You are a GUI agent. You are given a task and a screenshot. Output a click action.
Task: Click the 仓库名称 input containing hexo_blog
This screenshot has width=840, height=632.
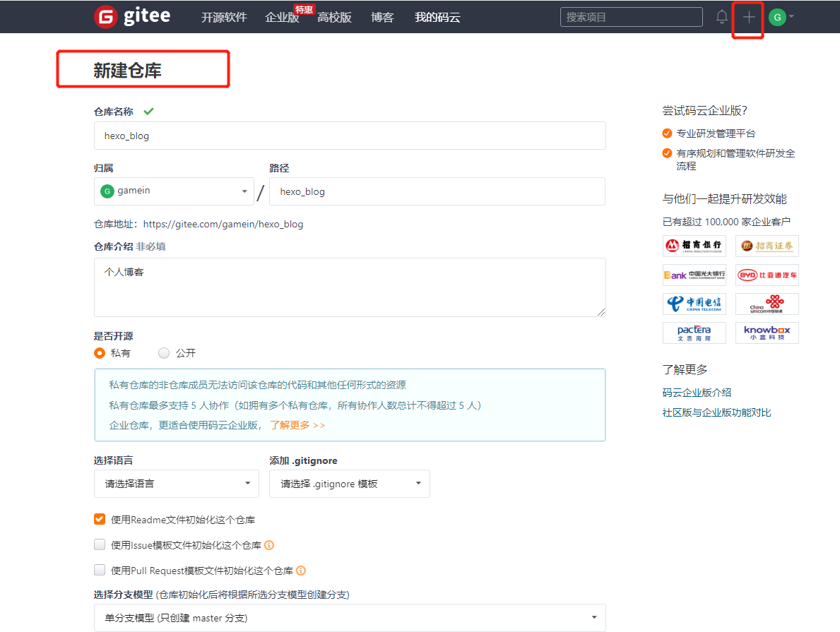(x=350, y=136)
